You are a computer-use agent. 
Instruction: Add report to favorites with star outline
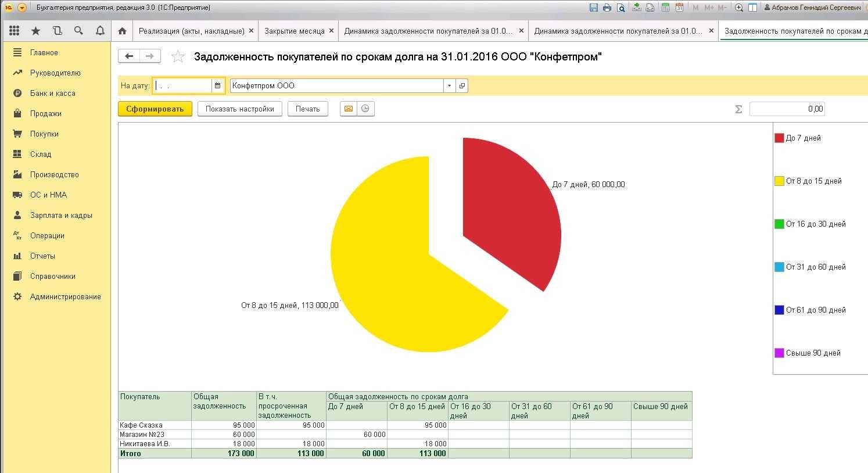[178, 57]
